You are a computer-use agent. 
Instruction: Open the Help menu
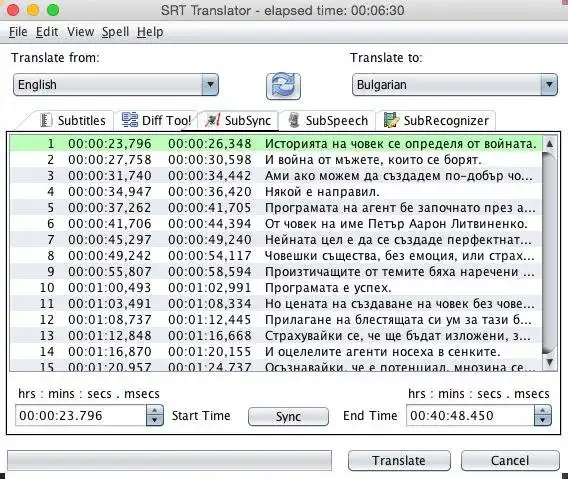tap(150, 32)
